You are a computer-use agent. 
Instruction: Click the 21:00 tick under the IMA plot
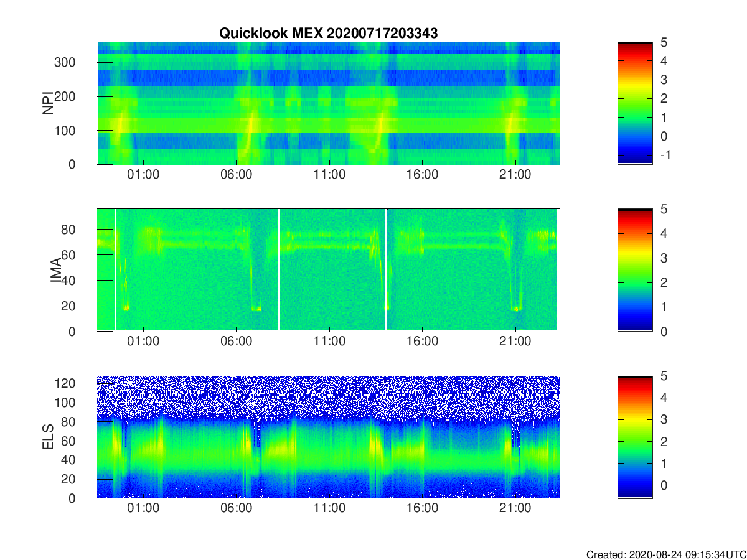515,342
